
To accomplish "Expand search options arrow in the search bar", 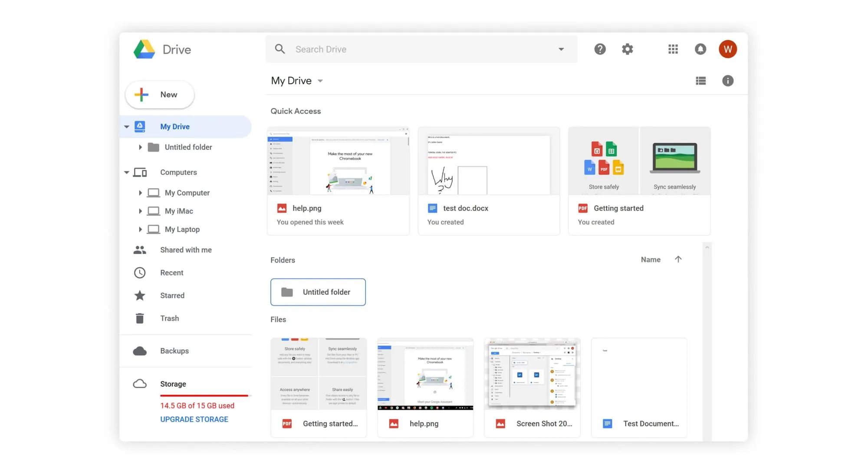I will coord(561,49).
